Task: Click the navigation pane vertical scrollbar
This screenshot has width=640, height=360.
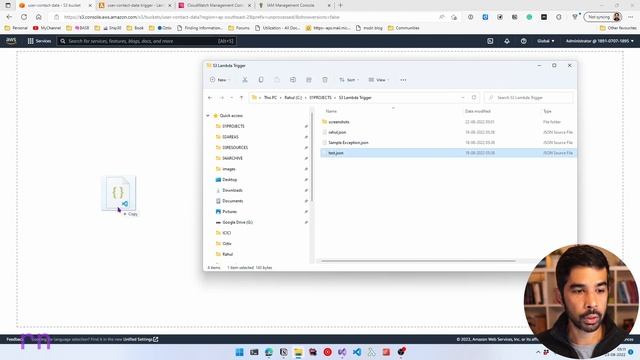Action: pyautogui.click(x=312, y=157)
